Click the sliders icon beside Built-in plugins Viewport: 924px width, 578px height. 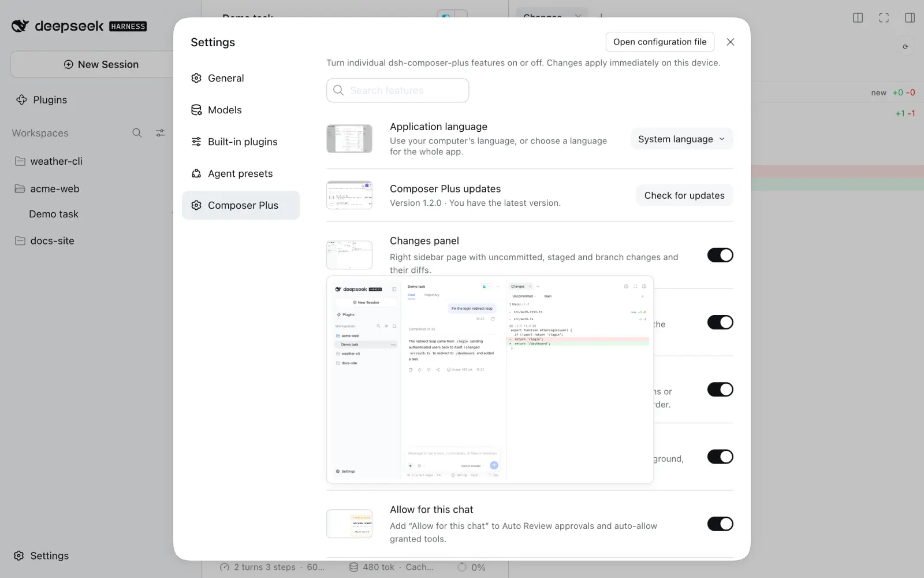click(x=196, y=142)
